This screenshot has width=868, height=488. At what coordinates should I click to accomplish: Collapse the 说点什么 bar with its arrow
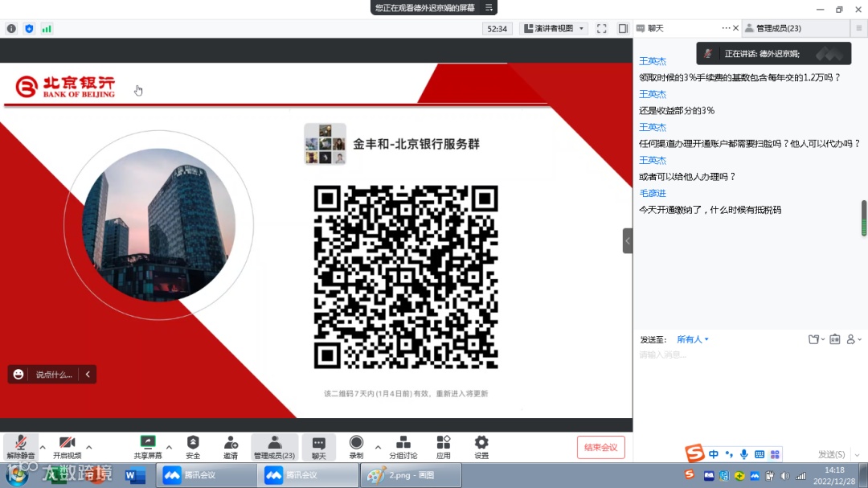click(88, 375)
